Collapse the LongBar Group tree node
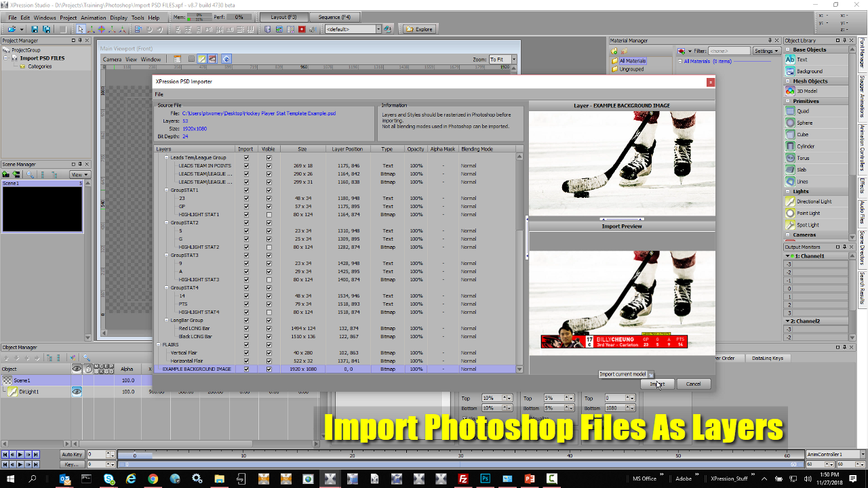The width and height of the screenshot is (868, 488). [167, 321]
